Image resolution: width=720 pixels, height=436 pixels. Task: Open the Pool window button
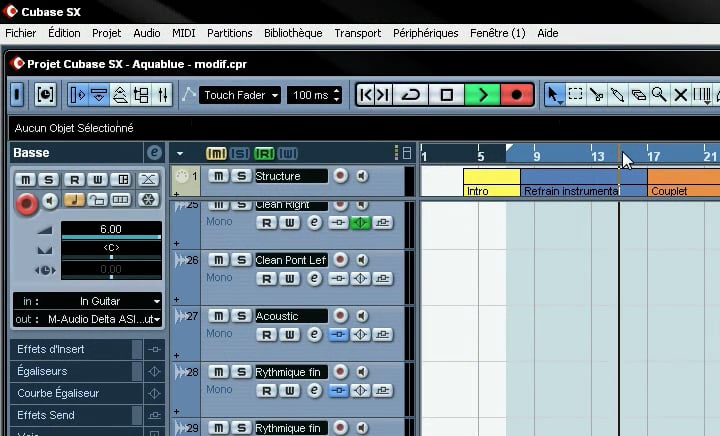[141, 95]
